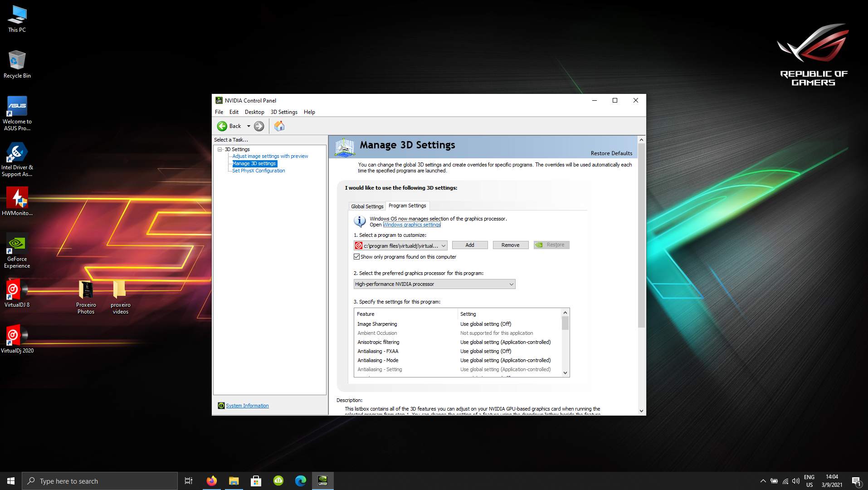The height and width of the screenshot is (490, 868).
Task: Open Microsoft Store from the taskbar
Action: pyautogui.click(x=256, y=481)
